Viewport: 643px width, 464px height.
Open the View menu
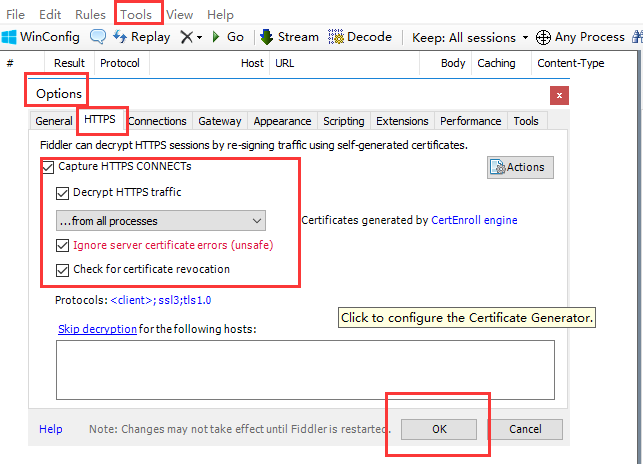tap(180, 15)
